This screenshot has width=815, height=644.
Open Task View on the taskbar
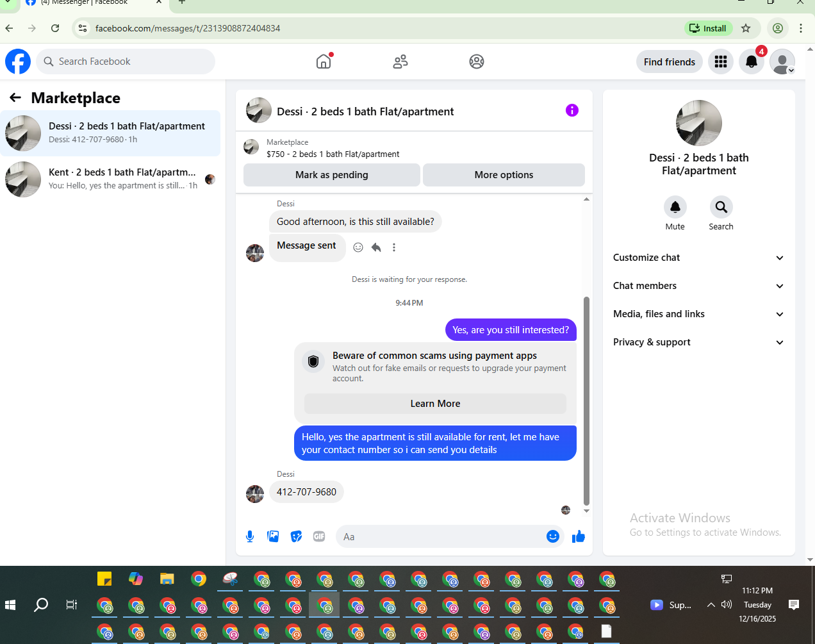(72, 605)
